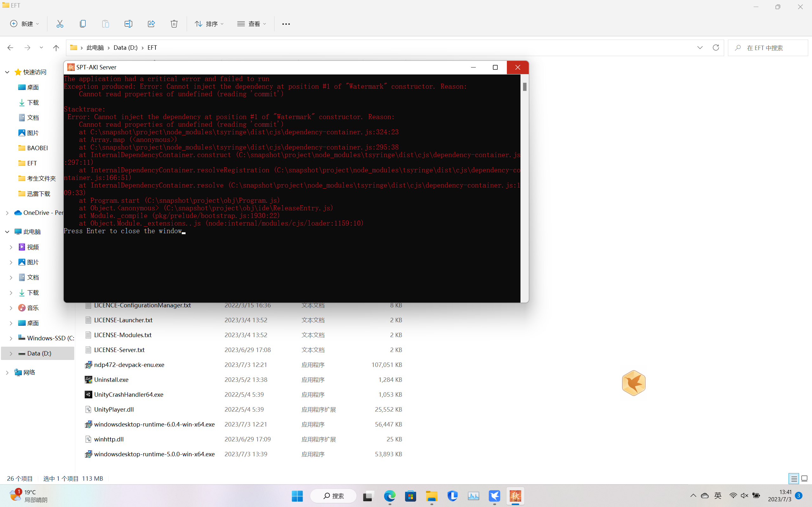Click the Rename icon in toolbar
The width and height of the screenshot is (812, 507).
[x=128, y=24]
